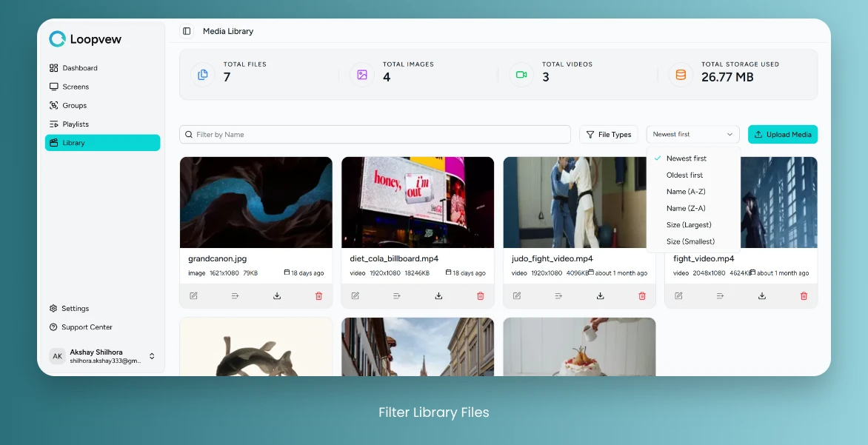Image resolution: width=868 pixels, height=445 pixels.
Task: Choose Oldest first sort option
Action: click(x=693, y=175)
